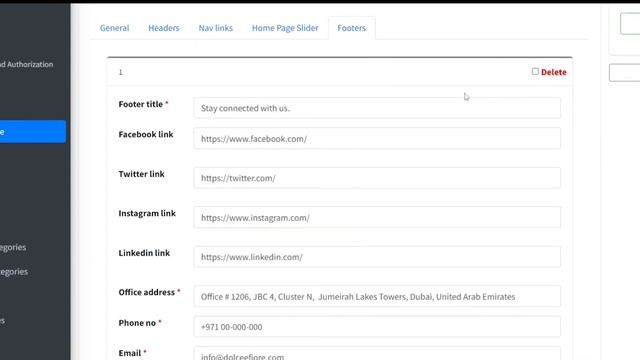The height and width of the screenshot is (360, 640).
Task: Click the Twitter link label
Action: (x=141, y=174)
